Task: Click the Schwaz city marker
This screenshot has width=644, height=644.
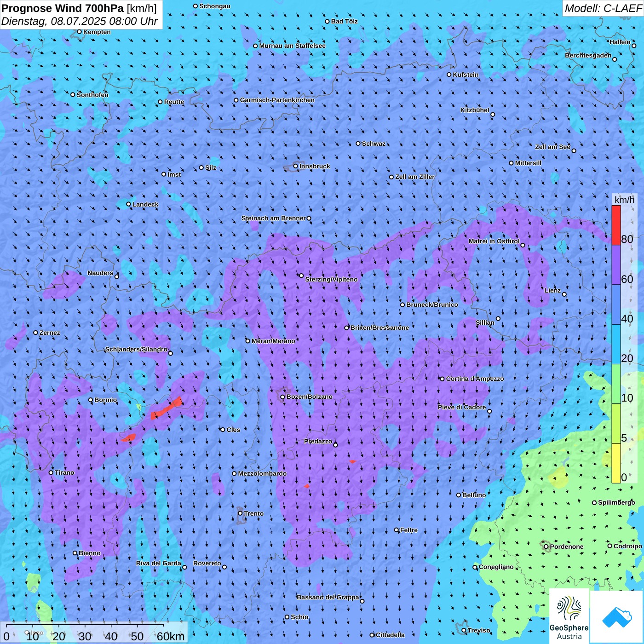Action: 358,144
